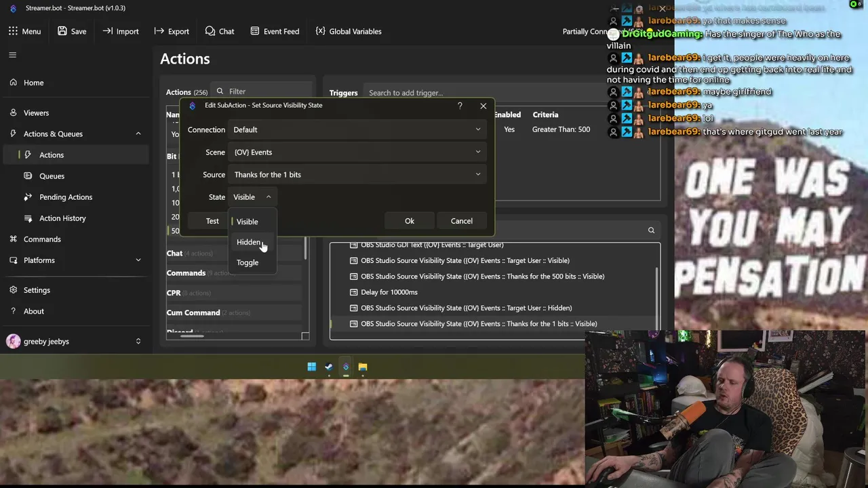
Task: Click the Save disk icon
Action: [x=62, y=31]
